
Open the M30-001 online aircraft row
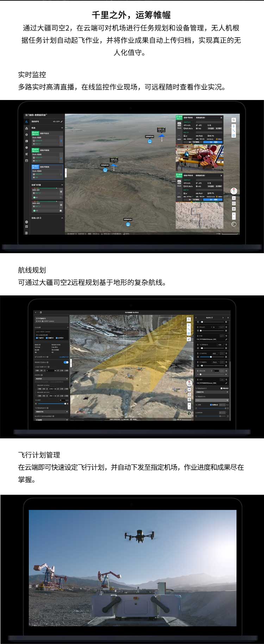[47, 194]
